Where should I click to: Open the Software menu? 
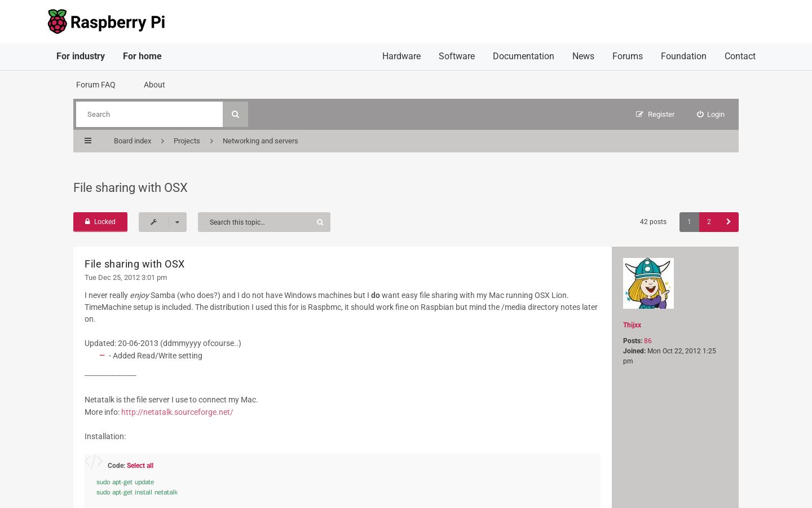457,56
